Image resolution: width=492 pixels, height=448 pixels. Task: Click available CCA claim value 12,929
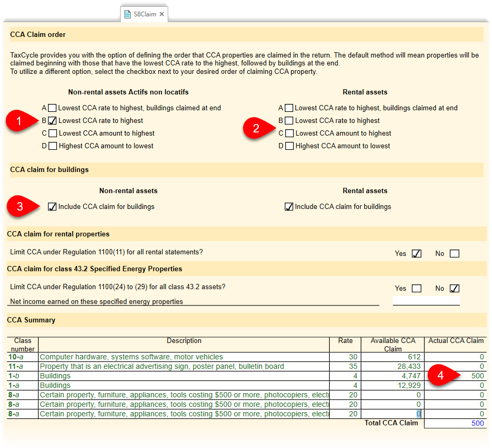tap(409, 386)
